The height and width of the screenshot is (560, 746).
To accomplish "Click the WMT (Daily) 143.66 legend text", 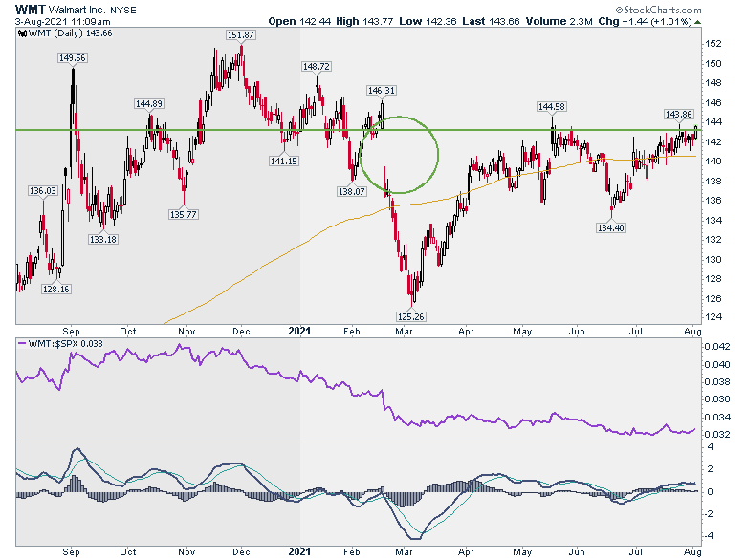I will pos(71,33).
